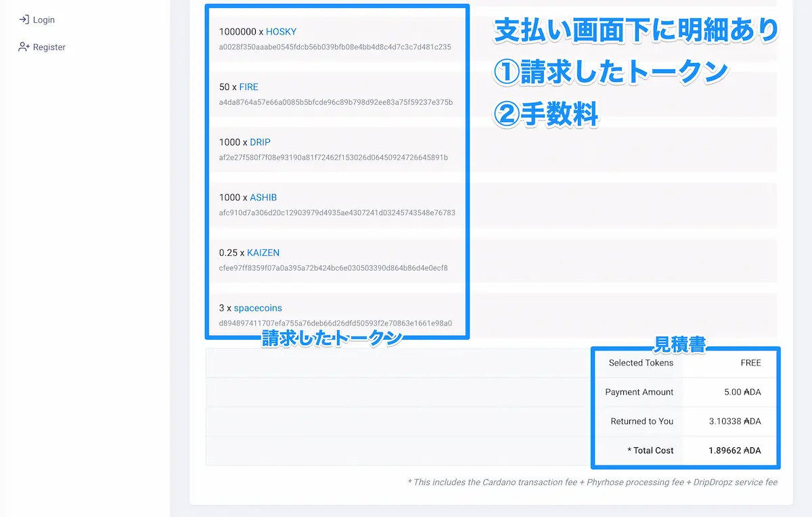The width and height of the screenshot is (812, 517).
Task: Open the ASHIB token link
Action: coord(263,198)
